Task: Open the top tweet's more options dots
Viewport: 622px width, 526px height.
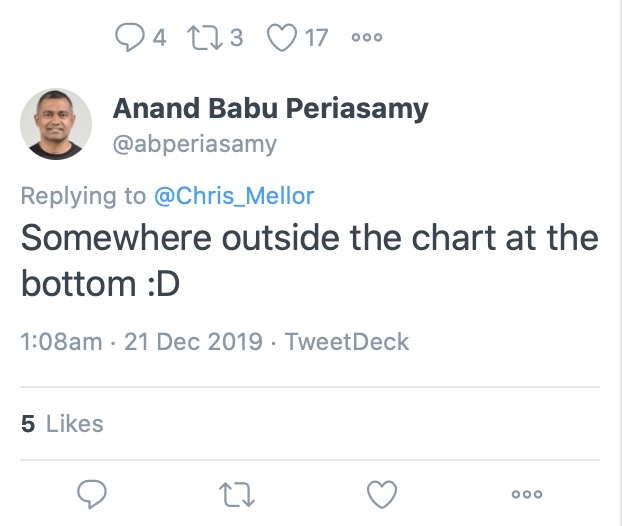Action: 367,37
